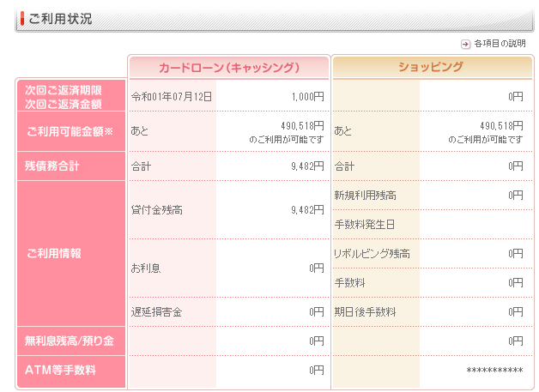Click the 貸付金残高 label
The width and height of the screenshot is (539, 392).
click(x=157, y=210)
